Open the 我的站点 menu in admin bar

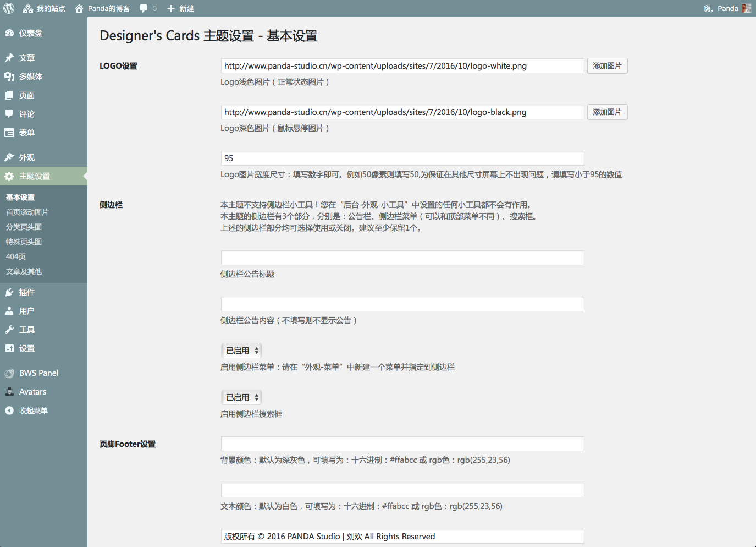click(44, 8)
